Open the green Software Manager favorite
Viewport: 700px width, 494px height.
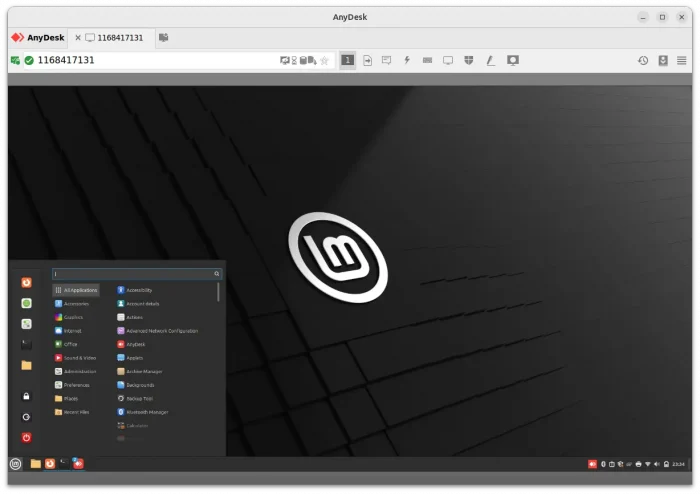pos(26,303)
